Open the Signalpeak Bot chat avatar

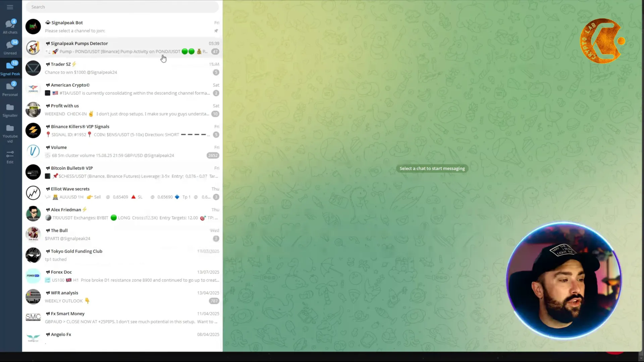[33, 26]
